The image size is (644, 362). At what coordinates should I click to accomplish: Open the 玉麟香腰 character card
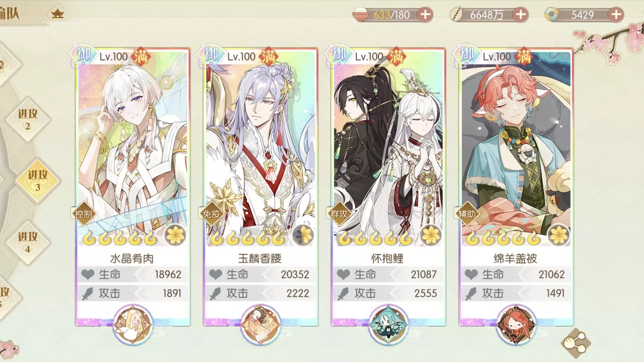click(x=260, y=187)
